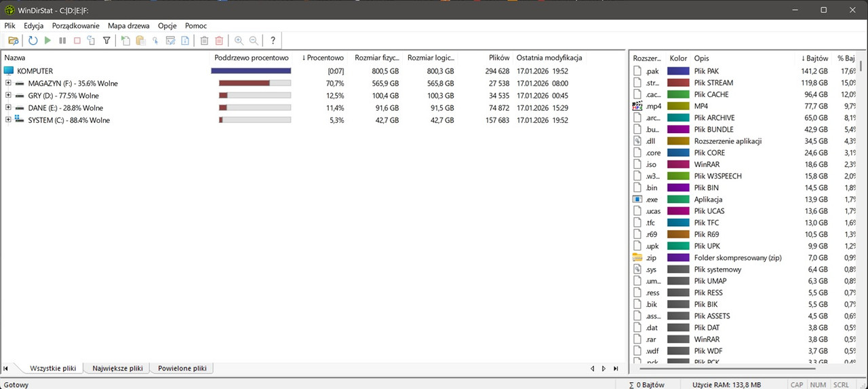This screenshot has height=389, width=868.
Task: Sort by the Procentowo column header
Action: (323, 58)
